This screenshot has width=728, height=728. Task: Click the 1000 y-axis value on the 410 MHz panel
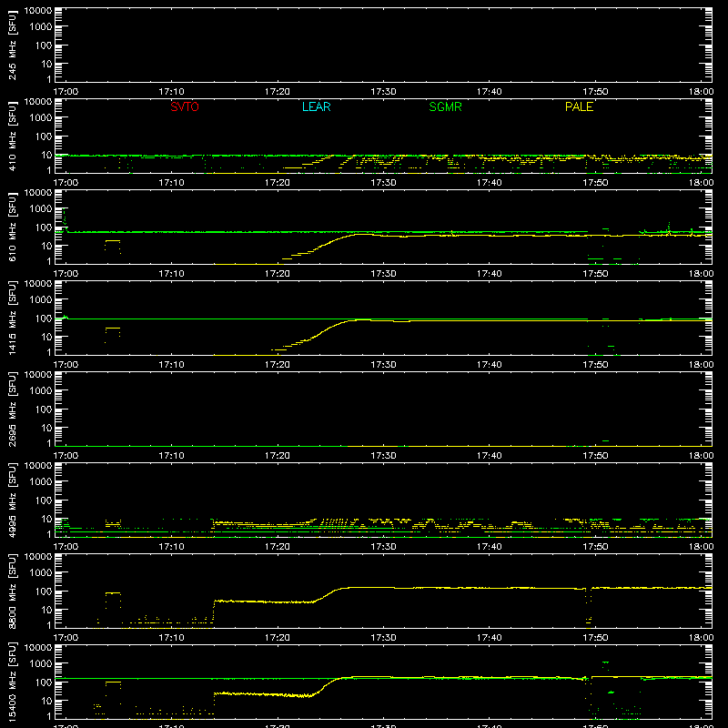click(41, 118)
